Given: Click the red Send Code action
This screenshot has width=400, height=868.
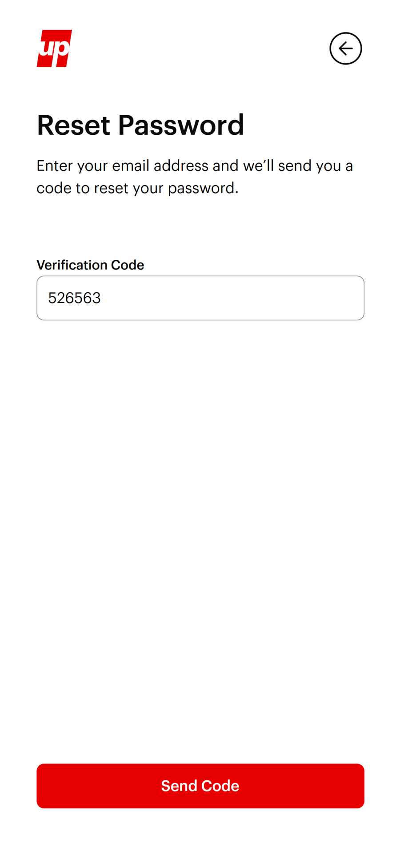Looking at the screenshot, I should (x=200, y=786).
